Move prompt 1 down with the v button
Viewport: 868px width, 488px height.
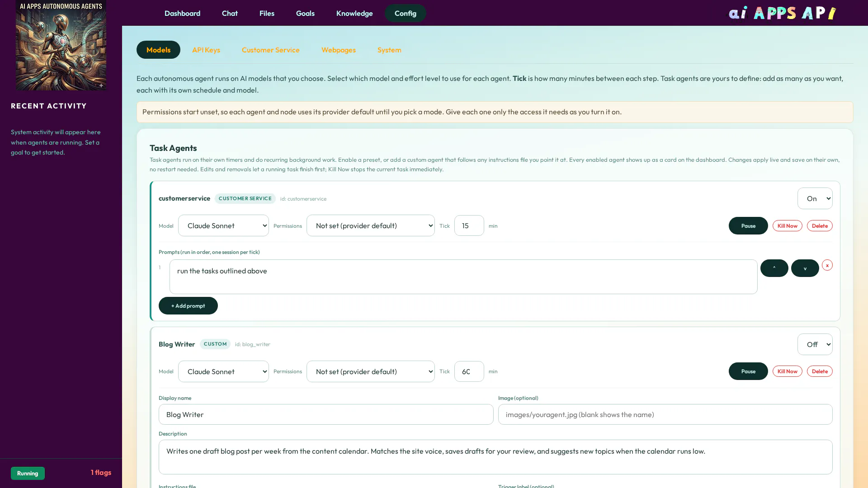point(805,268)
